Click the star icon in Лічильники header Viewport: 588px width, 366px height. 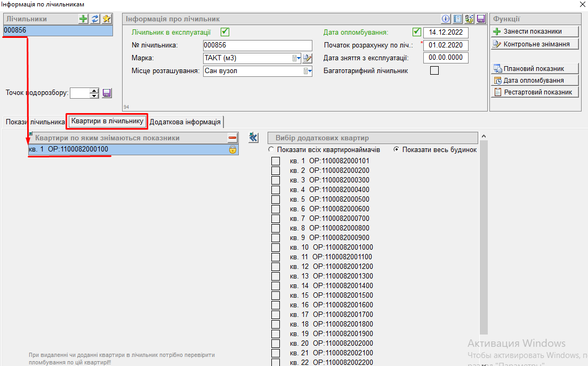107,19
